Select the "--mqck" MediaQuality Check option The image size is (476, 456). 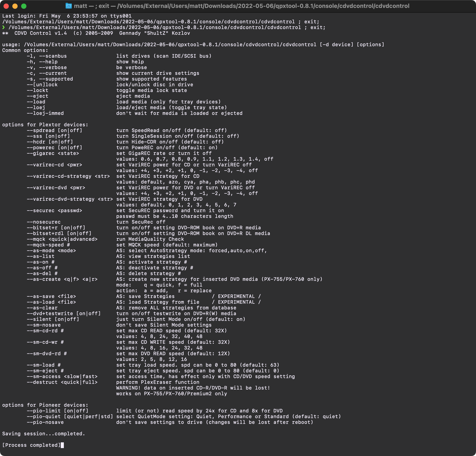tap(62, 239)
